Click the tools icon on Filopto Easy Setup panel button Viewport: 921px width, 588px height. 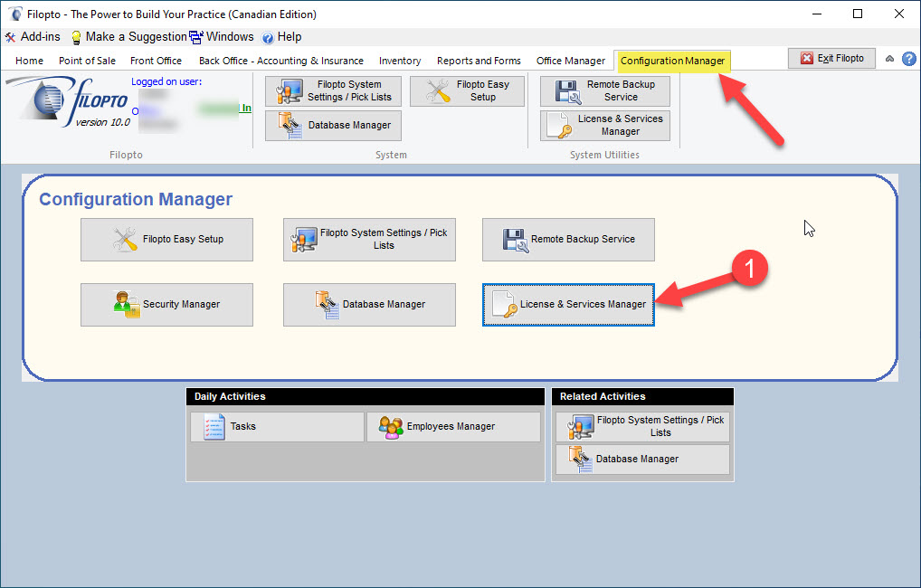click(x=125, y=240)
